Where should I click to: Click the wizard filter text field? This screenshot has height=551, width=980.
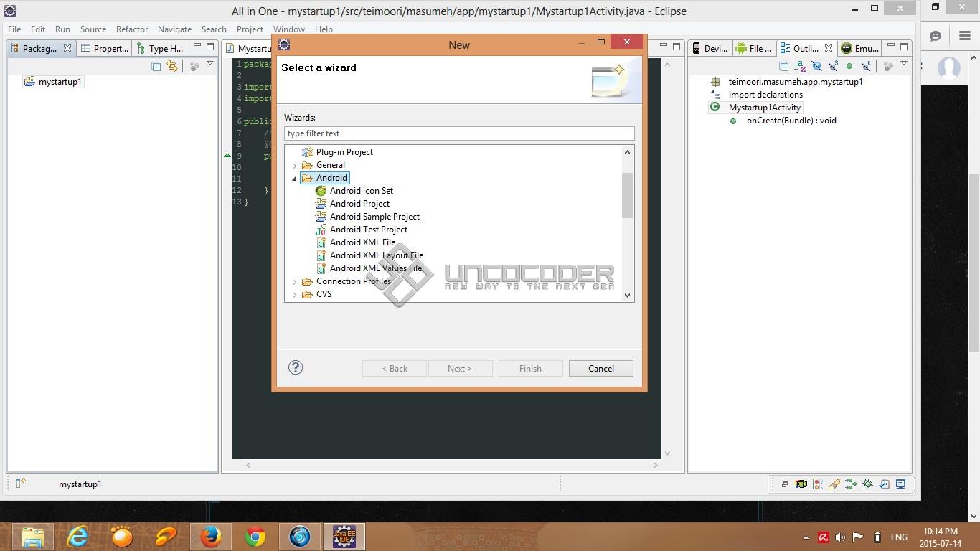point(459,133)
